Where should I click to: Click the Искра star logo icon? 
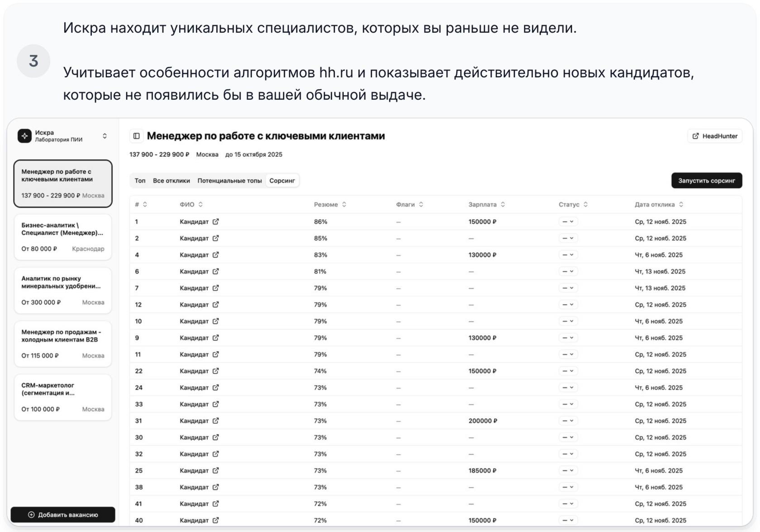24,136
